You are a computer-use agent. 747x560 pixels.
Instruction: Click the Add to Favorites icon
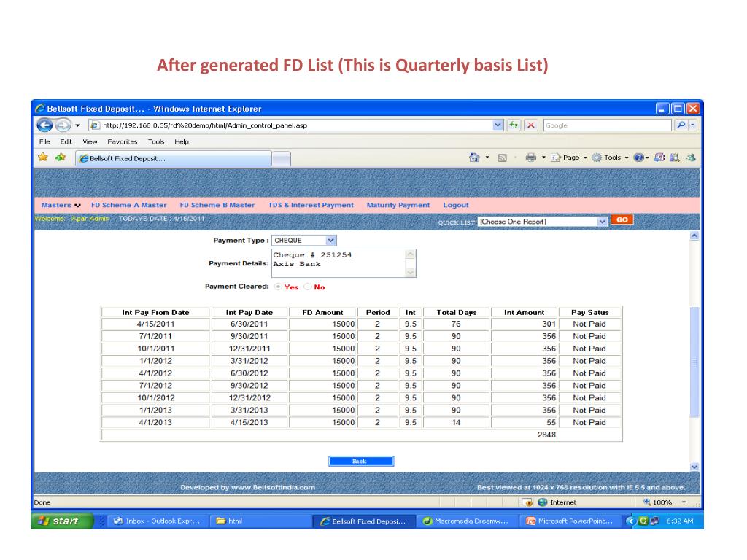point(60,157)
